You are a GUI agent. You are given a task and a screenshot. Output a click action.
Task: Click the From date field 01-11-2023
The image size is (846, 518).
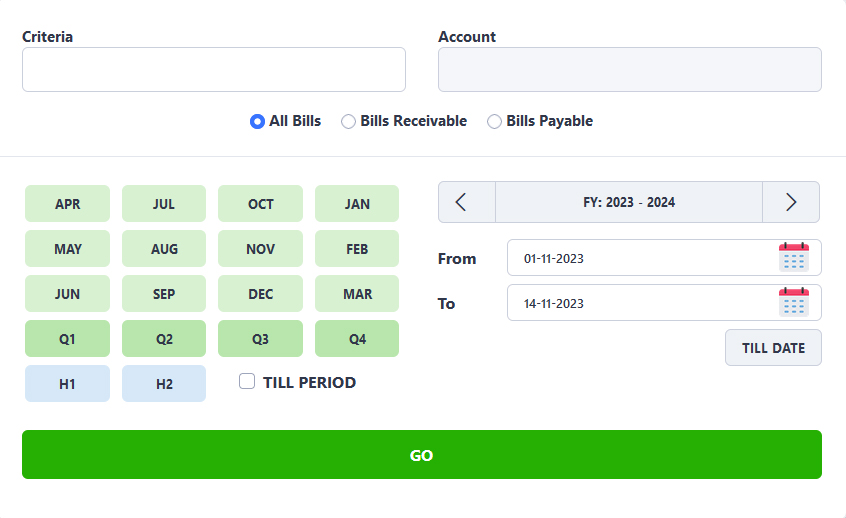(664, 258)
